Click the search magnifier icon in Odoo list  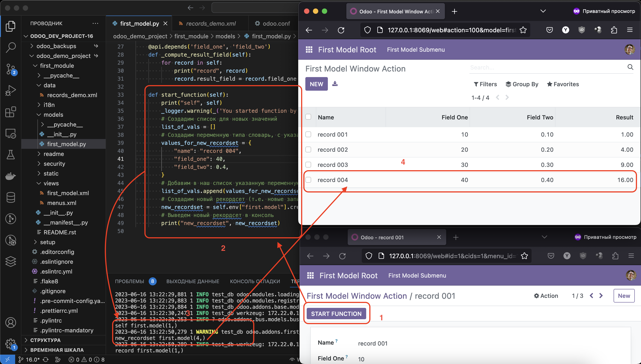[x=630, y=67]
